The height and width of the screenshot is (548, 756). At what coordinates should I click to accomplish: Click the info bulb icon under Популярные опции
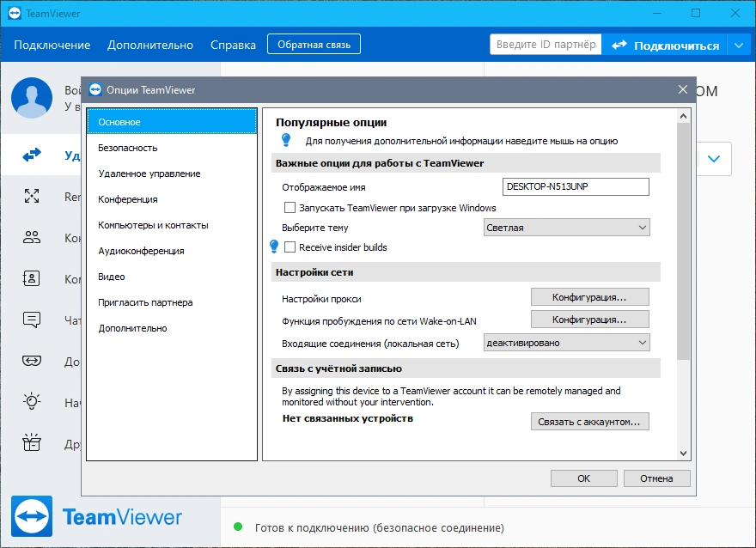click(286, 140)
